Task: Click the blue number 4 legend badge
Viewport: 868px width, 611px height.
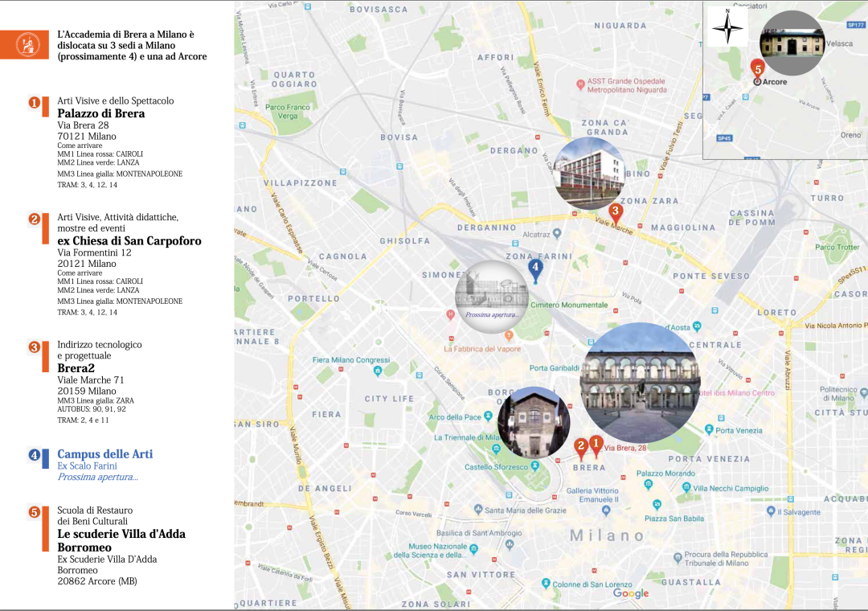Action: [35, 455]
